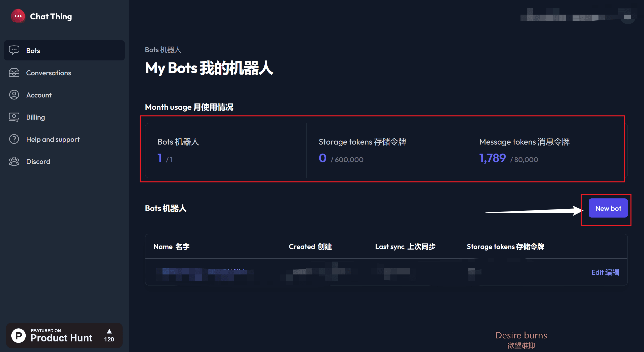Create a bot with New bot button
The image size is (644, 352).
coord(608,208)
